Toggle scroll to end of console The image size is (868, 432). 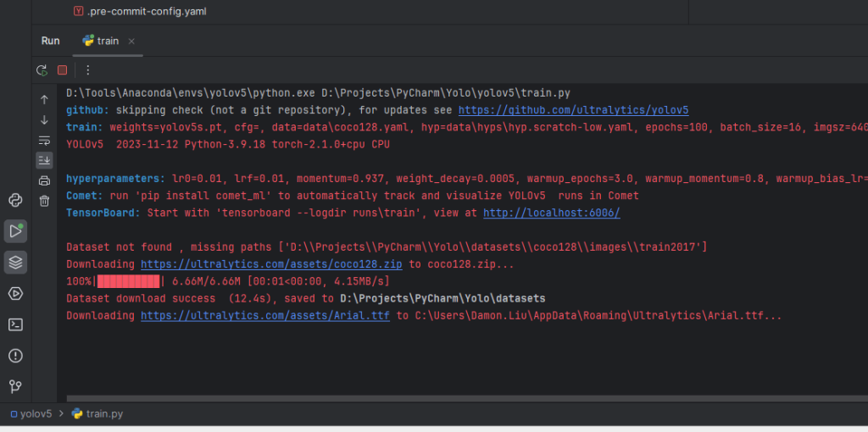click(x=44, y=160)
